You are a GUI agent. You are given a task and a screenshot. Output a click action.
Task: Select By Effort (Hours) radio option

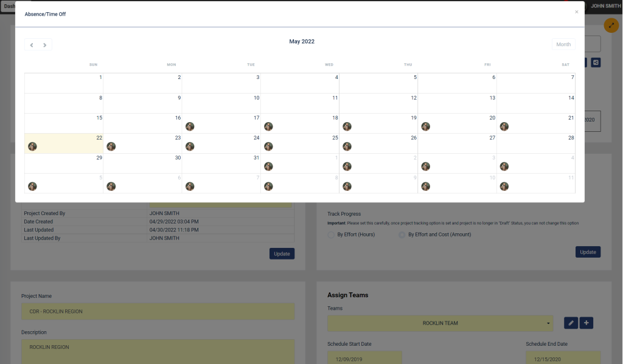click(331, 235)
